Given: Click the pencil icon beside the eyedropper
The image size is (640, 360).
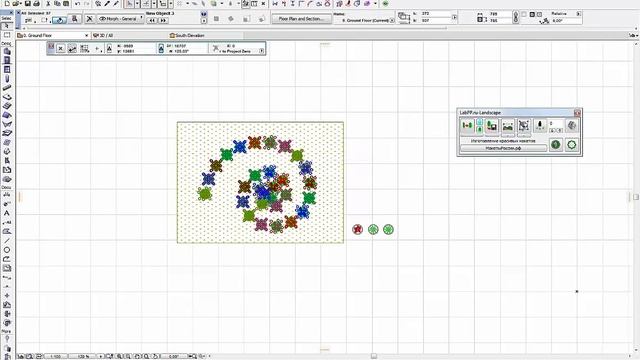Looking at the screenshot, I should [x=116, y=4].
